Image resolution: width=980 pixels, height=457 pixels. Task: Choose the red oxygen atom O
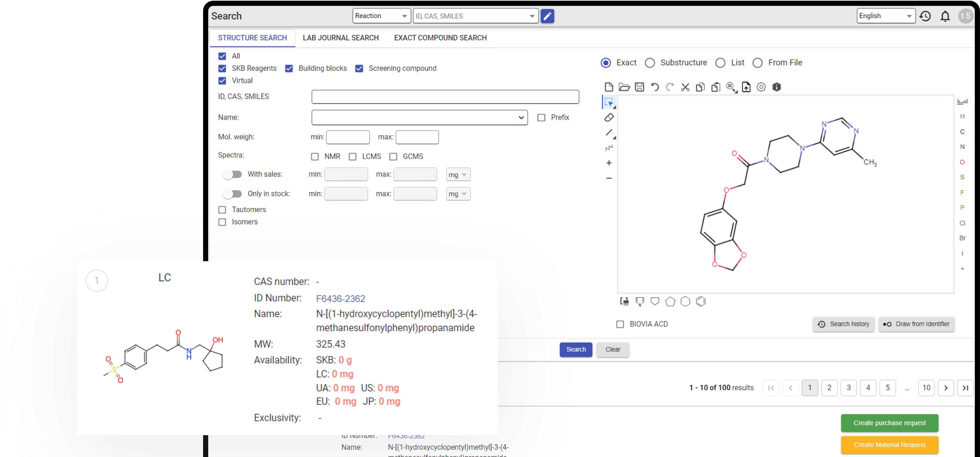pos(962,162)
